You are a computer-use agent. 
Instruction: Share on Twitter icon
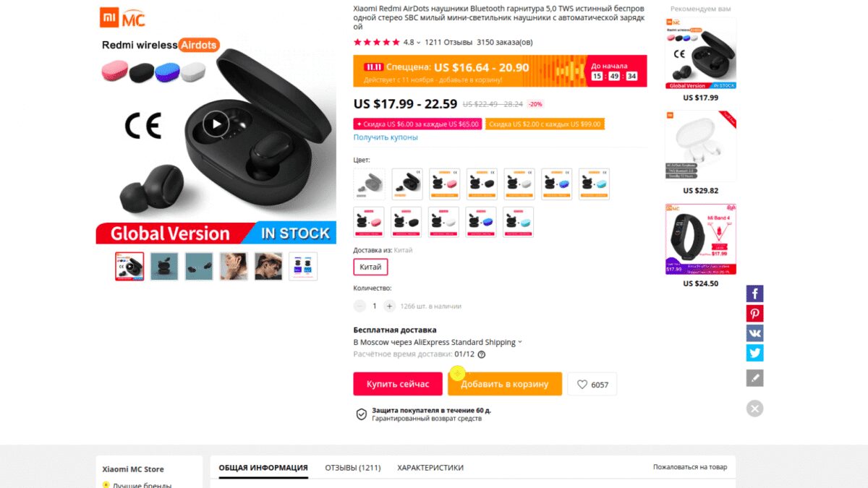(x=754, y=353)
